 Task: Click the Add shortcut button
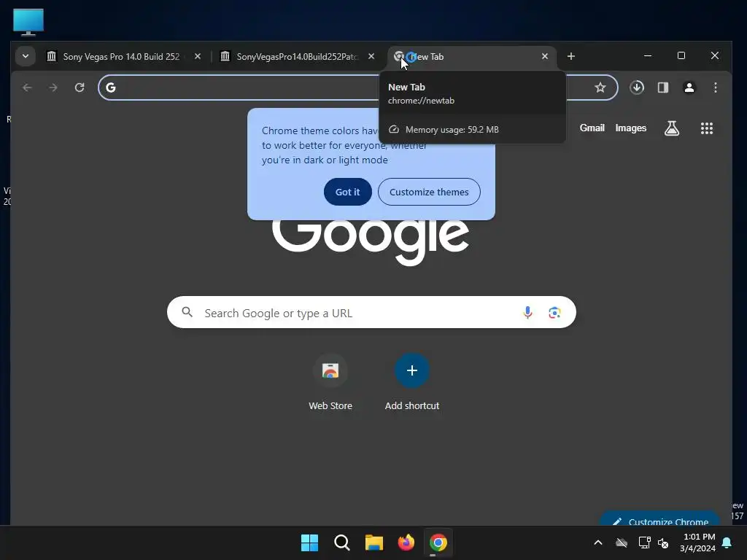tap(412, 383)
